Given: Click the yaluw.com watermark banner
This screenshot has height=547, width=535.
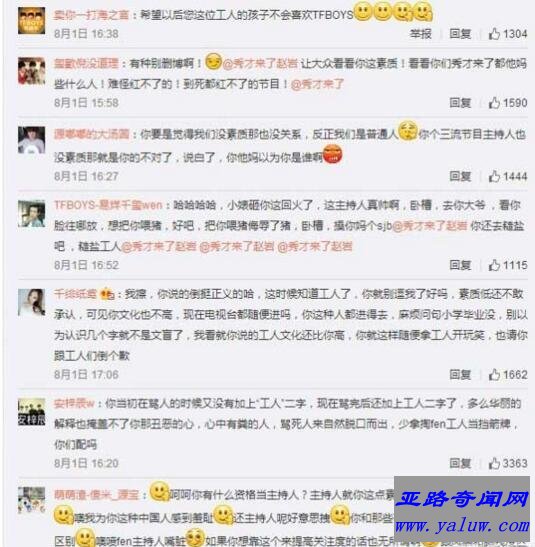Looking at the screenshot, I should [462, 510].
